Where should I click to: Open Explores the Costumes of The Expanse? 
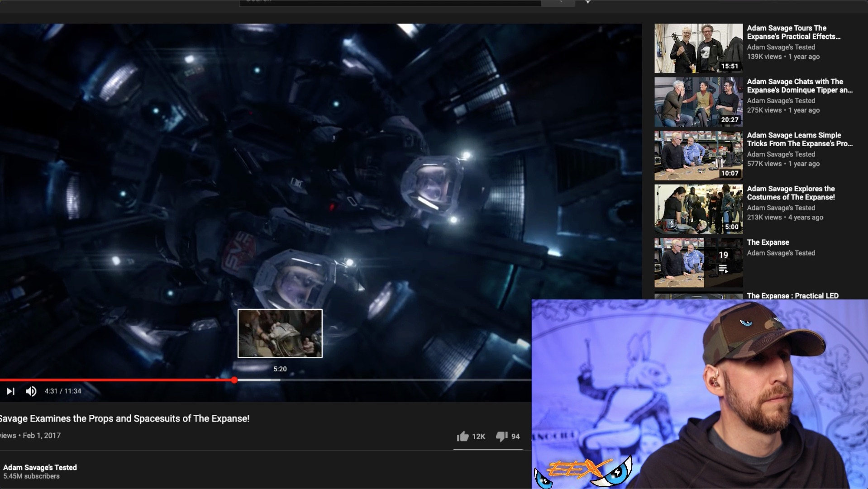(791, 193)
